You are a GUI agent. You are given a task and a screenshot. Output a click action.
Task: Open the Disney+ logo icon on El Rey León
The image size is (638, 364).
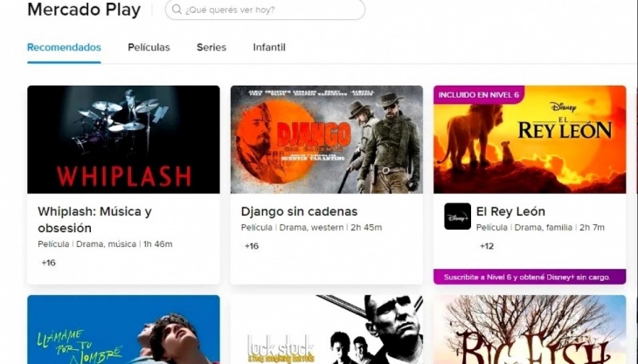coord(457,216)
